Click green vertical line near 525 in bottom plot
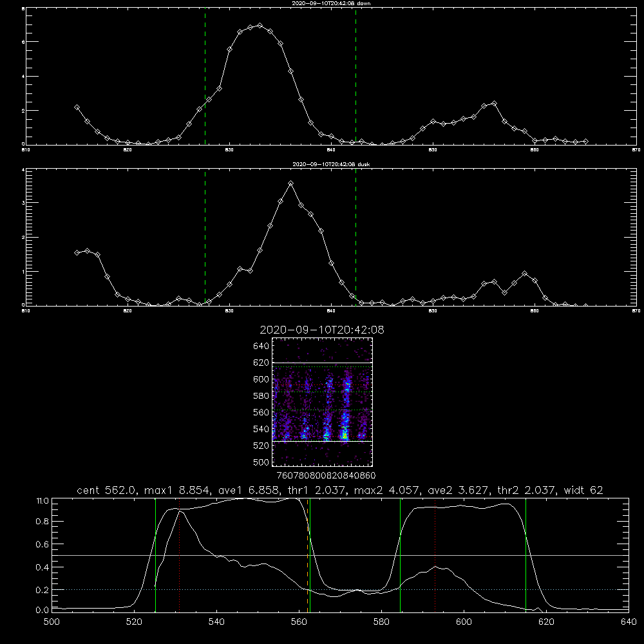The image size is (644, 644). pos(155,554)
